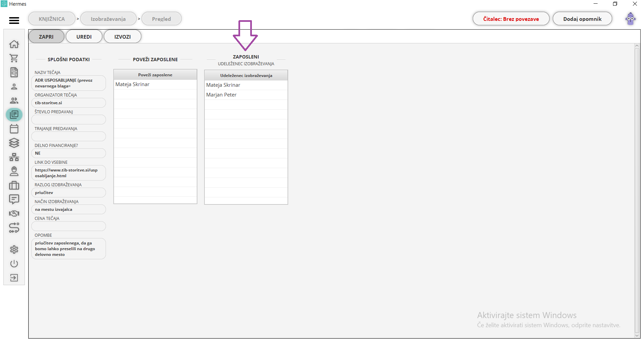
Task: Open the single person sidebar icon
Action: click(14, 86)
